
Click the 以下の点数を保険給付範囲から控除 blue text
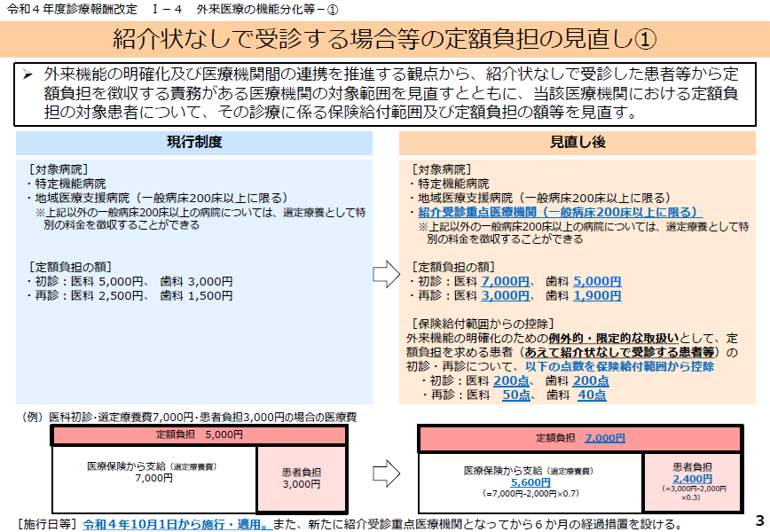tap(619, 366)
